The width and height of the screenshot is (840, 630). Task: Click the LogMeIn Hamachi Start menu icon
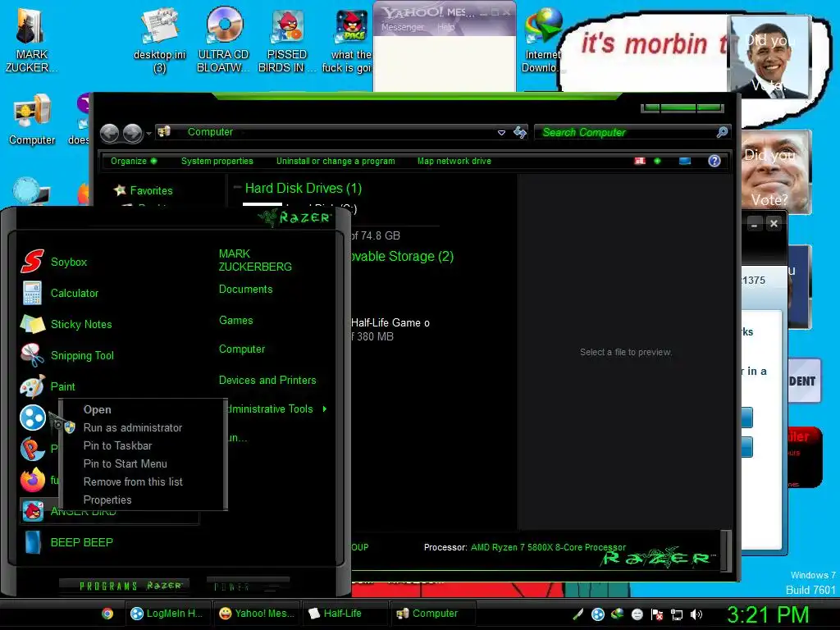pyautogui.click(x=33, y=418)
